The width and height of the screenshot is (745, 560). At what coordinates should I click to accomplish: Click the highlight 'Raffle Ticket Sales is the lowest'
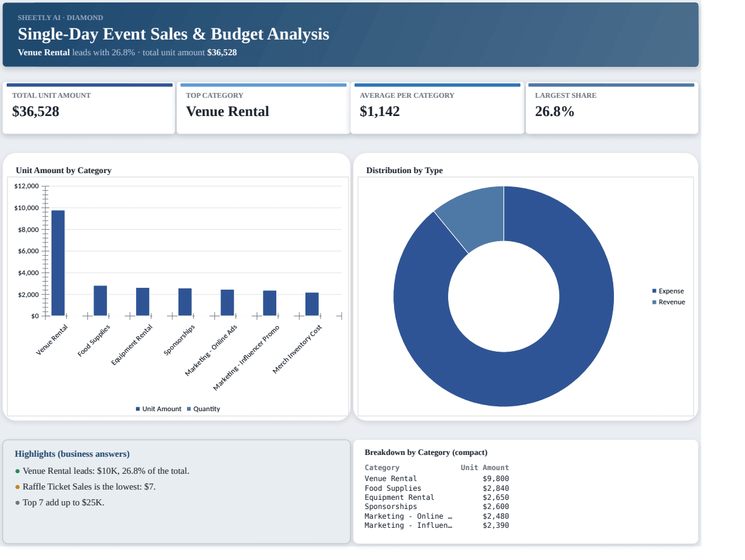(x=86, y=487)
